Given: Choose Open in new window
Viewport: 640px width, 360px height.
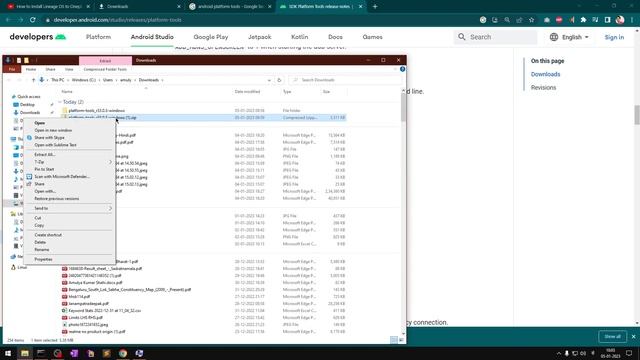Looking at the screenshot, I should point(53,130).
